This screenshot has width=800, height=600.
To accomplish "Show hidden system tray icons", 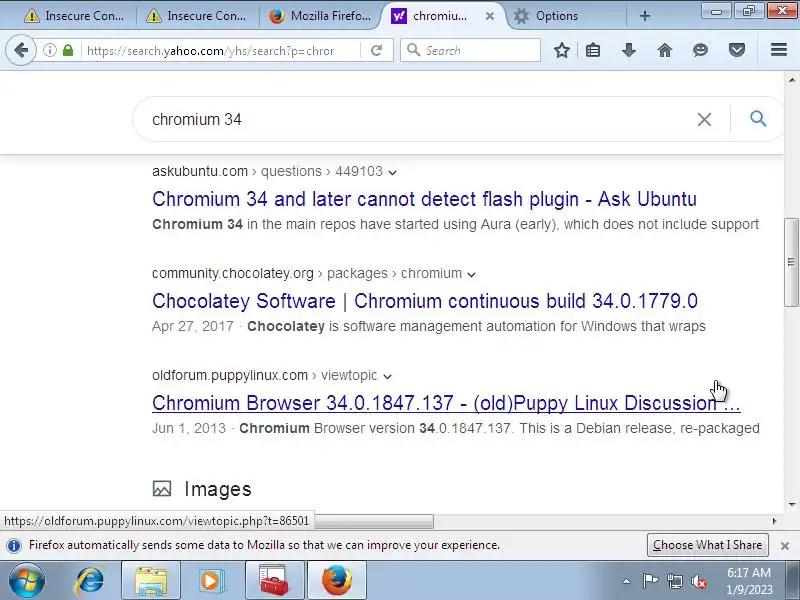I will [x=627, y=581].
